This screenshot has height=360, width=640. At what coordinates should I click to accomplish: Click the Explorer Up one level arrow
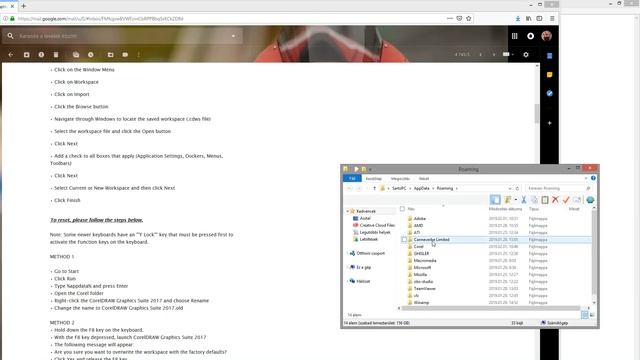tap(374, 188)
